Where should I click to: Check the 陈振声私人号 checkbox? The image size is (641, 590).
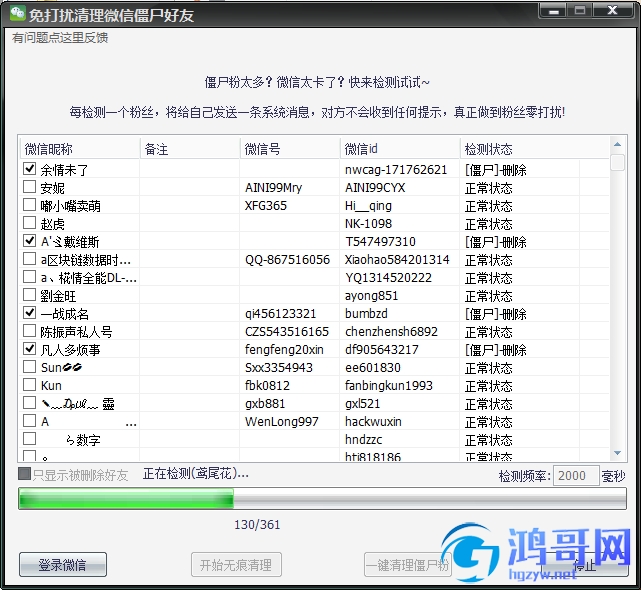point(29,330)
